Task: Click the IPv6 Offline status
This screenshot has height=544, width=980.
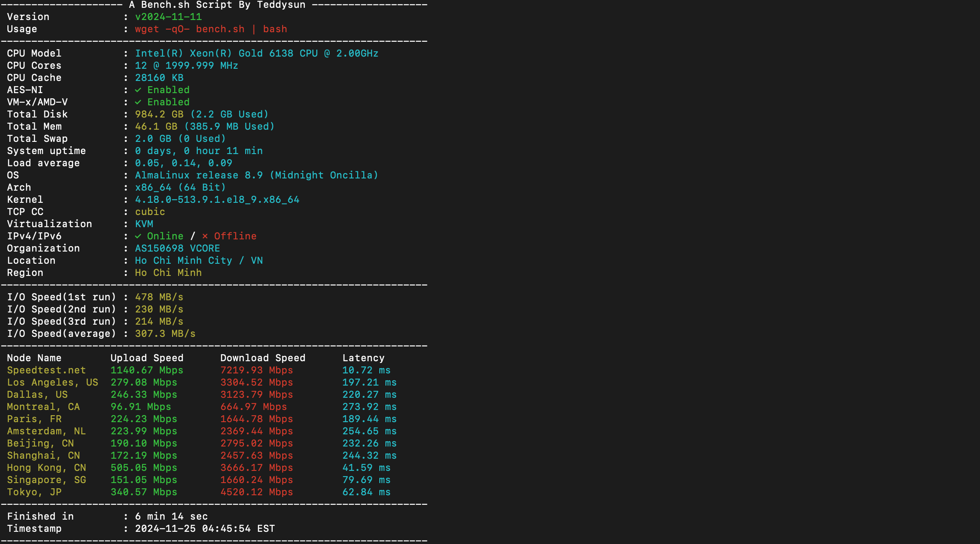Action: click(229, 236)
